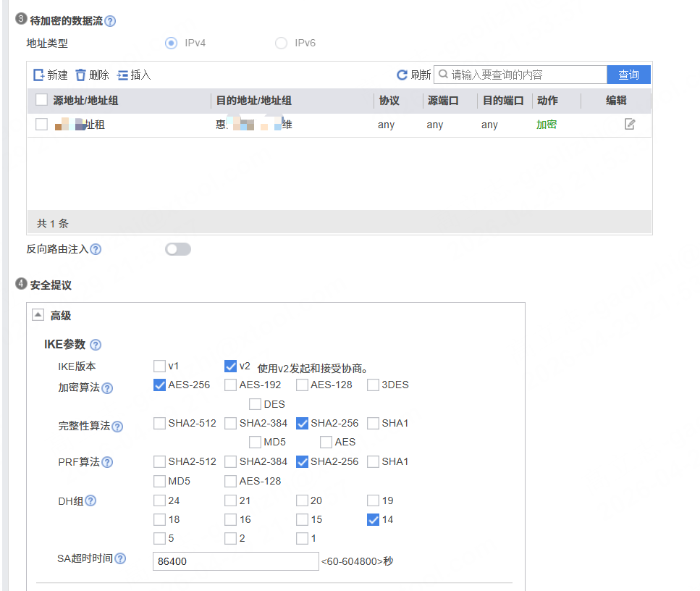Click help icon next to IKE参数

(x=96, y=345)
